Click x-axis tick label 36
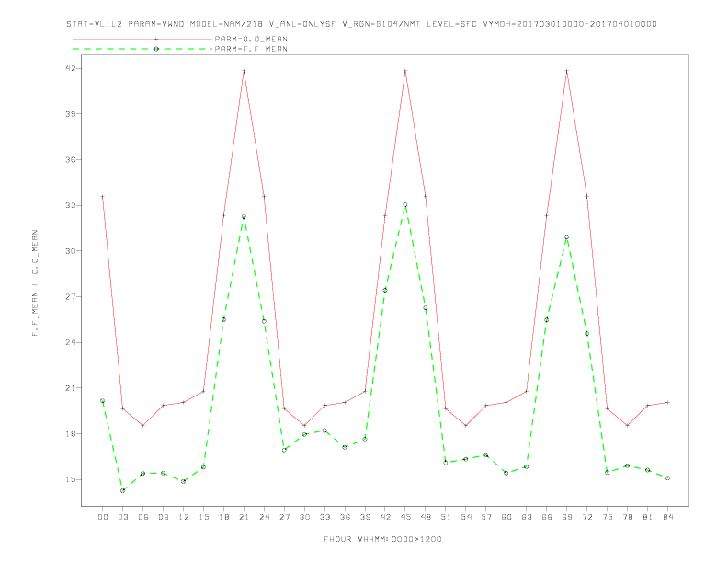Image resolution: width=728 pixels, height=563 pixels. 345,517
